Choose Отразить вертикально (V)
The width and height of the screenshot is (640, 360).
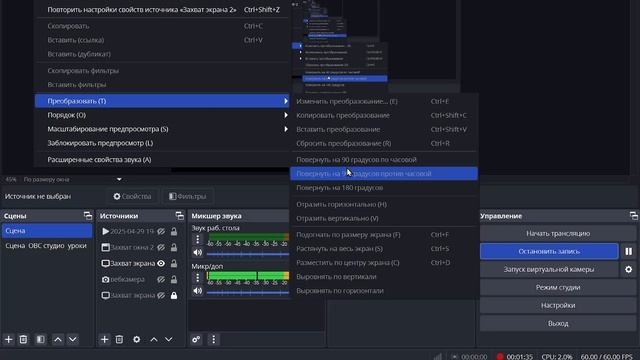coord(384,218)
